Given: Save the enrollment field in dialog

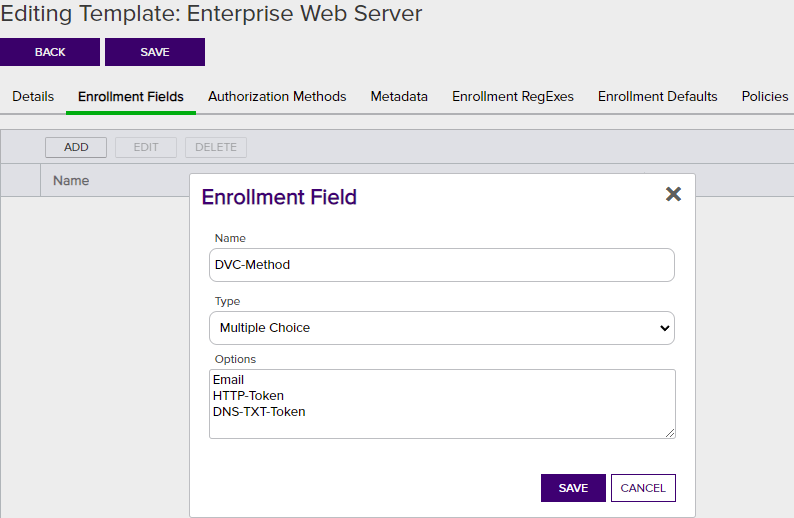Looking at the screenshot, I should (x=573, y=488).
